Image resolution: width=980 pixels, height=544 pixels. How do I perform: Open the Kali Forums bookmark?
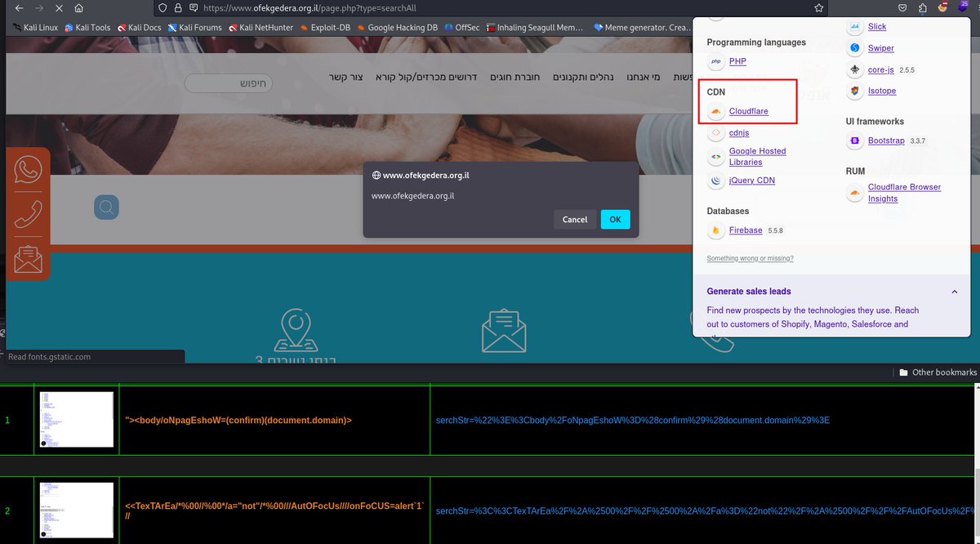pyautogui.click(x=194, y=27)
